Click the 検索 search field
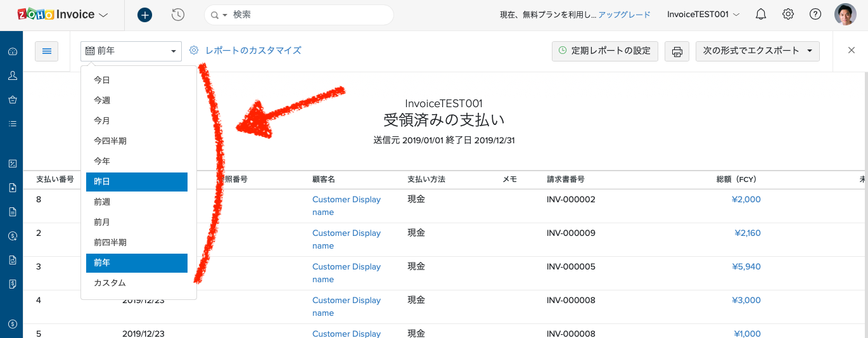The height and width of the screenshot is (338, 868). pyautogui.click(x=310, y=15)
